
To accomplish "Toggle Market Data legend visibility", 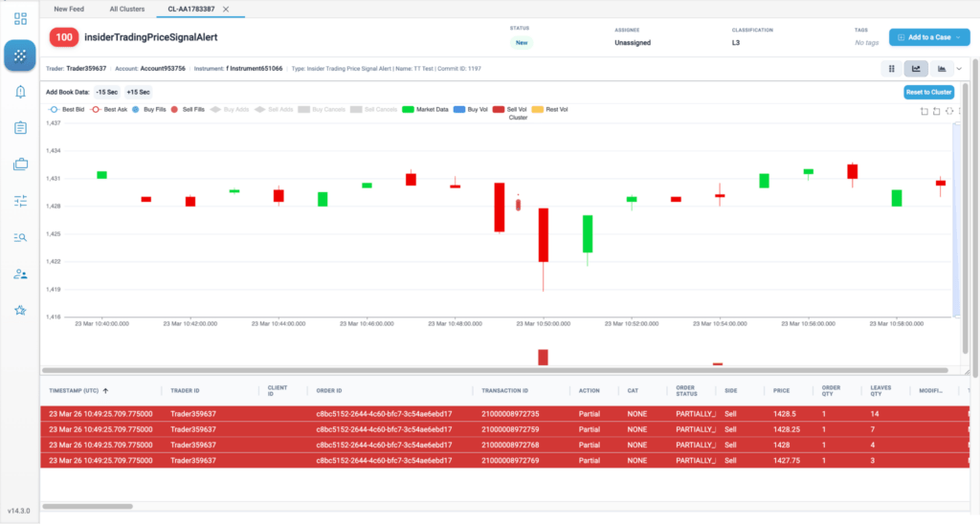I will tap(425, 109).
